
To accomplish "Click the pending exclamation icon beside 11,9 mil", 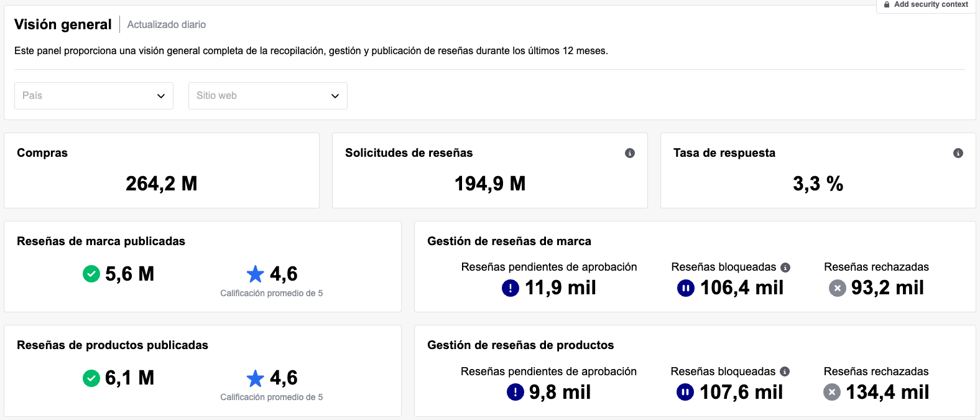I will (510, 288).
